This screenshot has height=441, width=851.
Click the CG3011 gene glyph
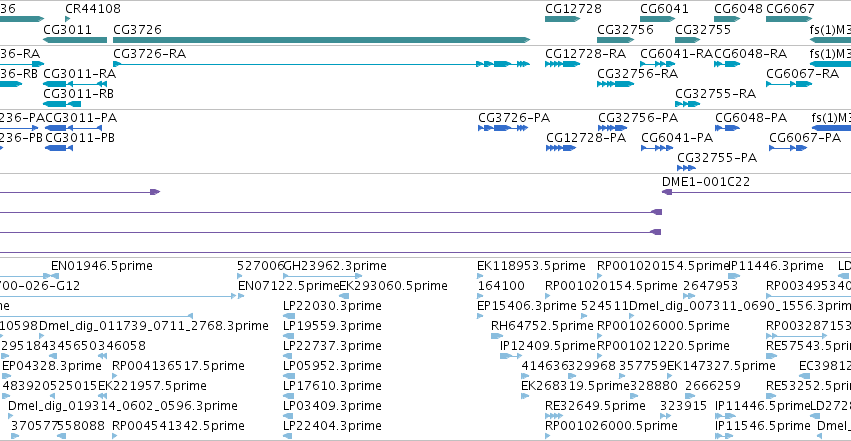[75, 40]
